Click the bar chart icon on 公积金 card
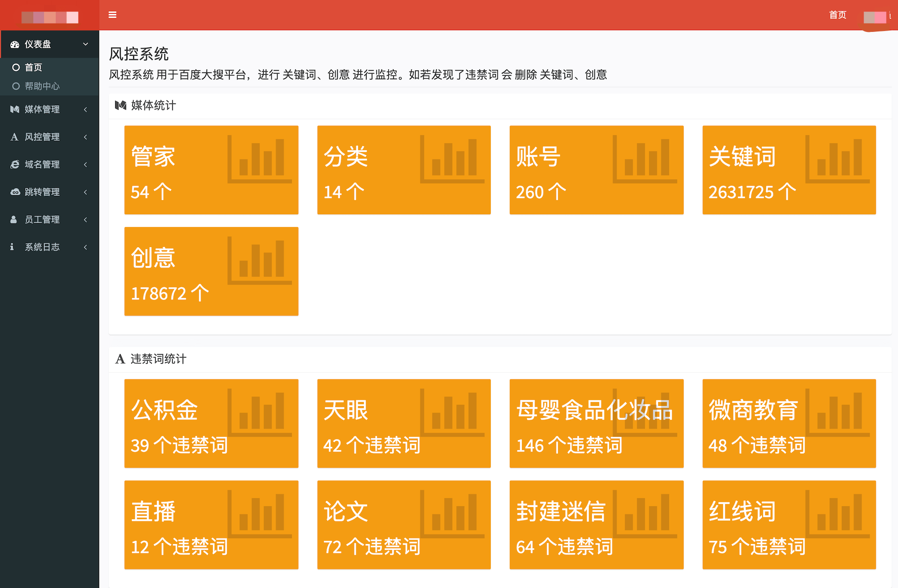Screen dimensions: 898x588 coord(260,413)
